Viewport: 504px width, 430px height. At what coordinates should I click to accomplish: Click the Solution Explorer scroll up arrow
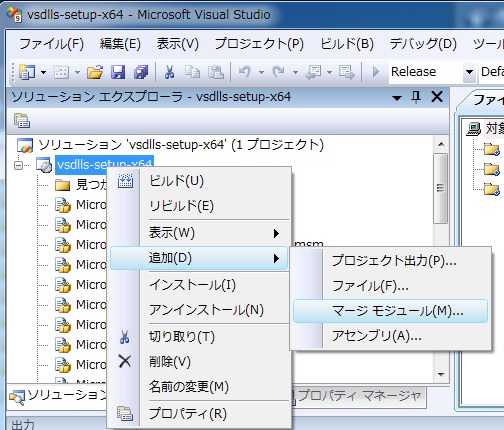point(441,145)
